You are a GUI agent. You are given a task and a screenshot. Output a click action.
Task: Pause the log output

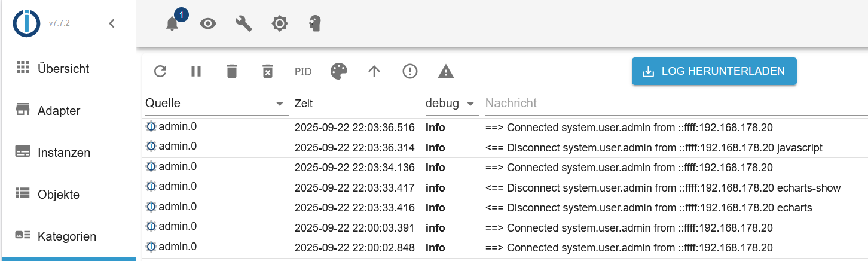tap(196, 72)
